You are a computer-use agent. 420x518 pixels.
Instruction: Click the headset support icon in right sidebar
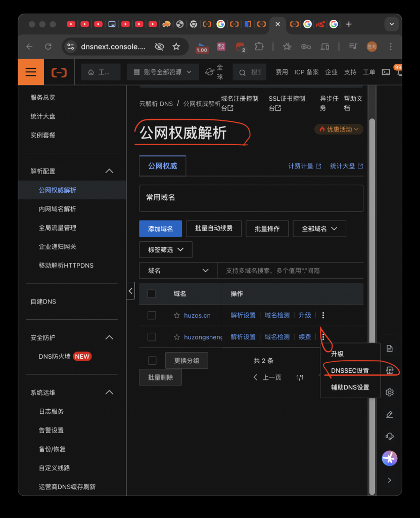pyautogui.click(x=389, y=436)
